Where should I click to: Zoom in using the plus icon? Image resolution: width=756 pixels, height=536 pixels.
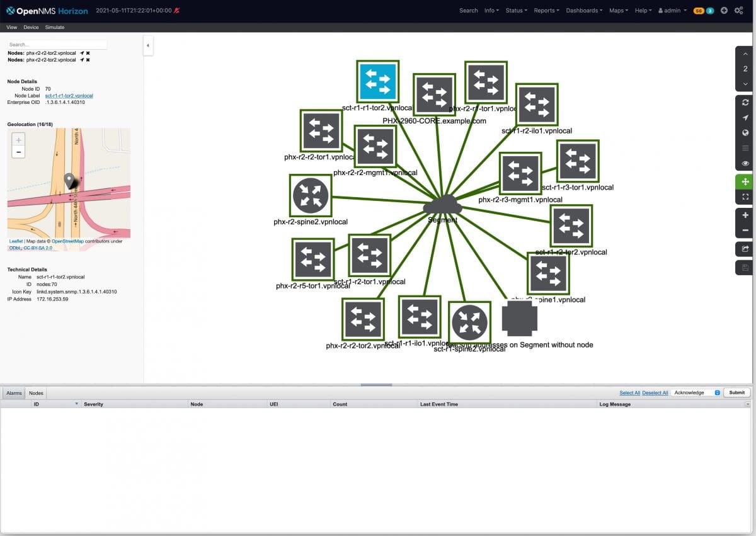pyautogui.click(x=745, y=215)
